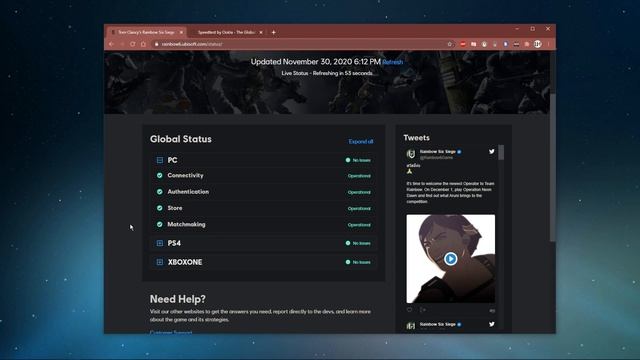
Task: Click the second tweet's Rainbow Six Siege avatar
Action: click(x=411, y=326)
